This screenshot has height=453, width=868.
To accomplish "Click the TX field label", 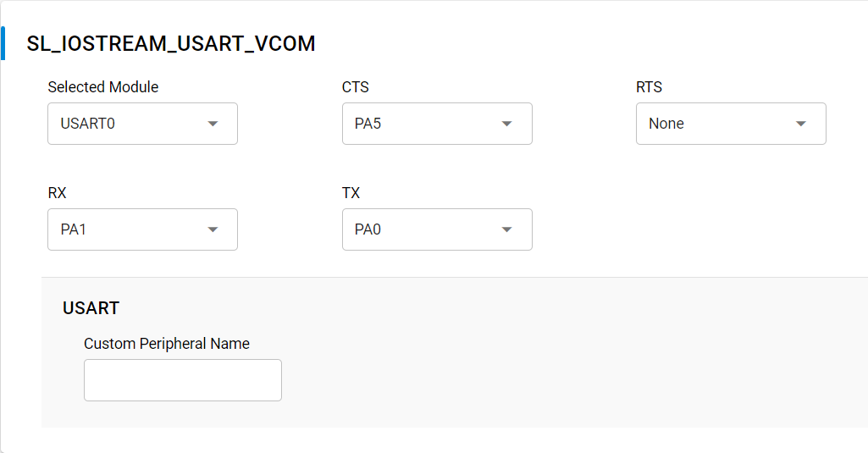I will (x=351, y=193).
